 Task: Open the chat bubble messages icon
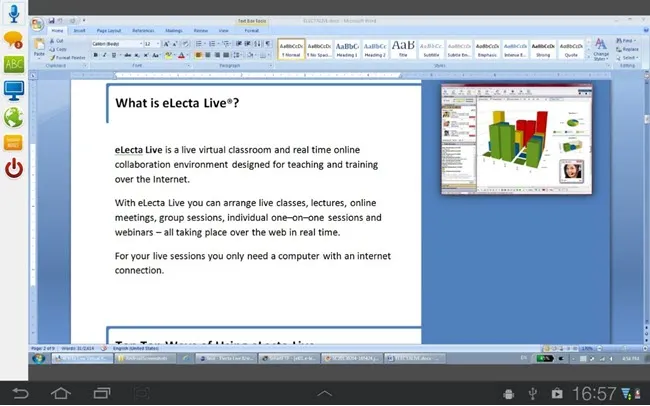[x=13, y=40]
